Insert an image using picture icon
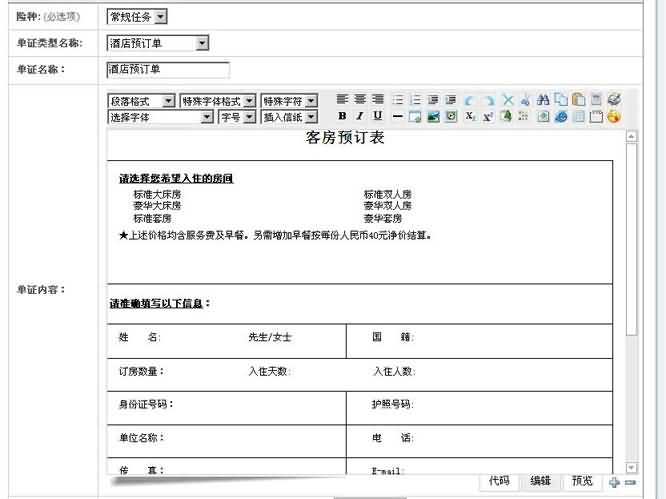Screen dimensions: 666x499 click(x=433, y=117)
